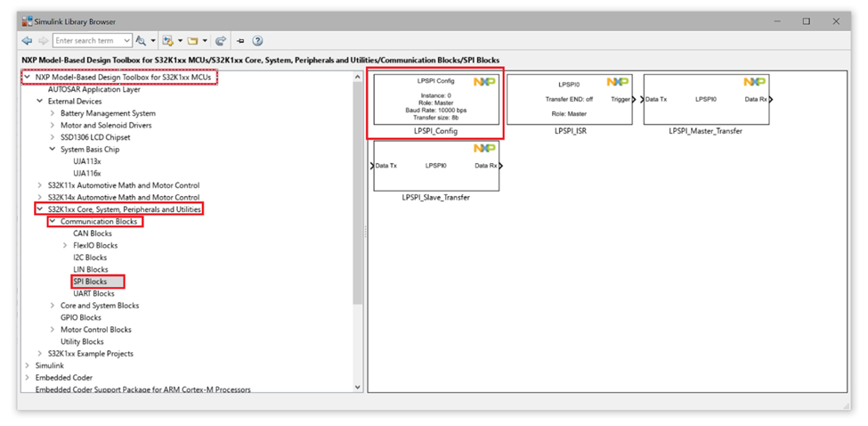This screenshot has width=868, height=426.
Task: Select Embedded Coder Support Package for ARM Cortex-M
Action: point(142,389)
